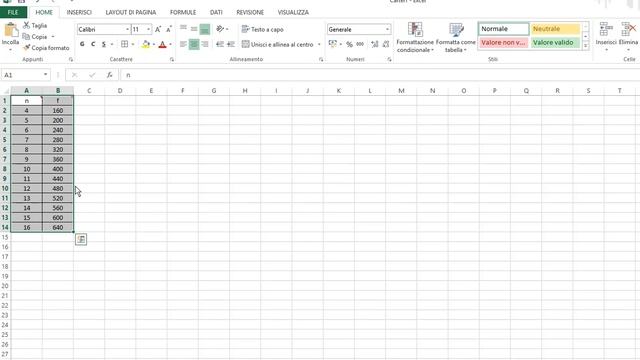
Task: Open font color dropdown arrow
Action: tap(170, 44)
